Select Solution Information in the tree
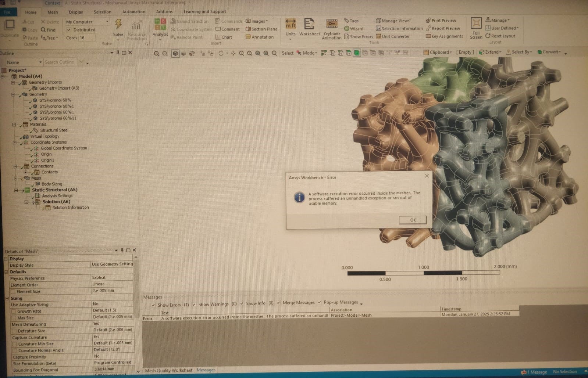The image size is (588, 378). click(x=70, y=208)
